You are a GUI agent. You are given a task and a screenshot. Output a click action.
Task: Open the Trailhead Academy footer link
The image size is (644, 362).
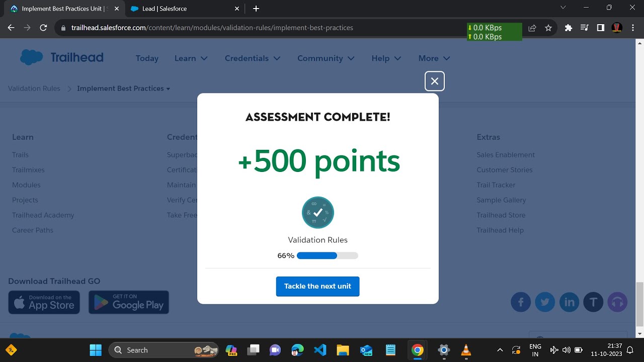tap(43, 215)
